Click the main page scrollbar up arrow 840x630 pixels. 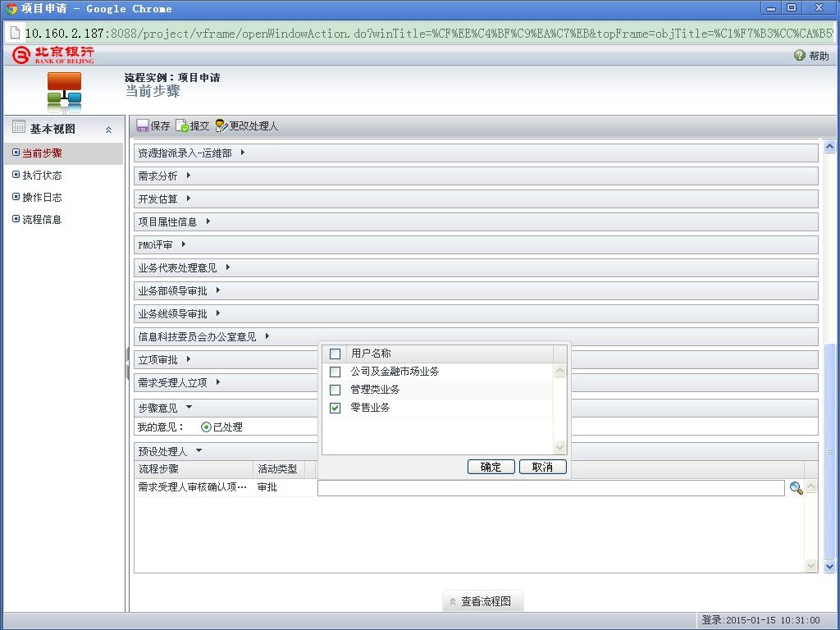click(829, 146)
